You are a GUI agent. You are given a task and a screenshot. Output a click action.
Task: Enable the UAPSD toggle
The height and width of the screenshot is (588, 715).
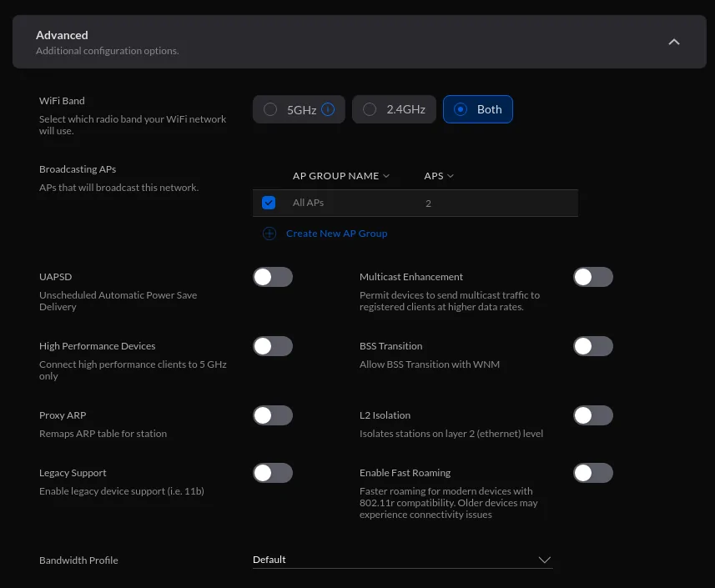(273, 277)
